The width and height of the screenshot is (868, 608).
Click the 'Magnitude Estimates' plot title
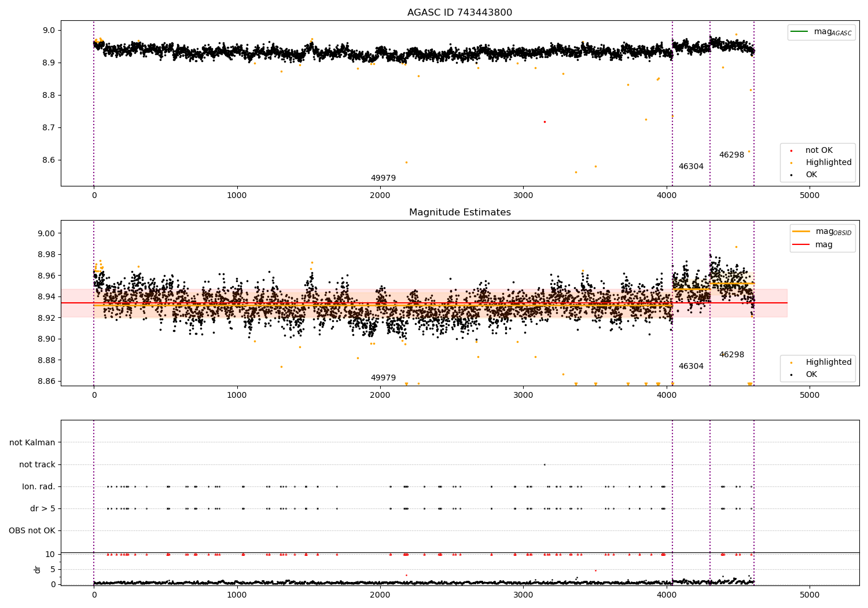point(459,213)
